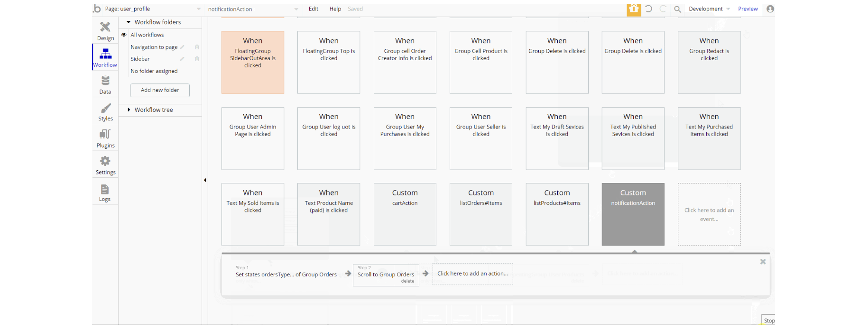Click the Add new folder button
The image size is (868, 329).
point(160,90)
